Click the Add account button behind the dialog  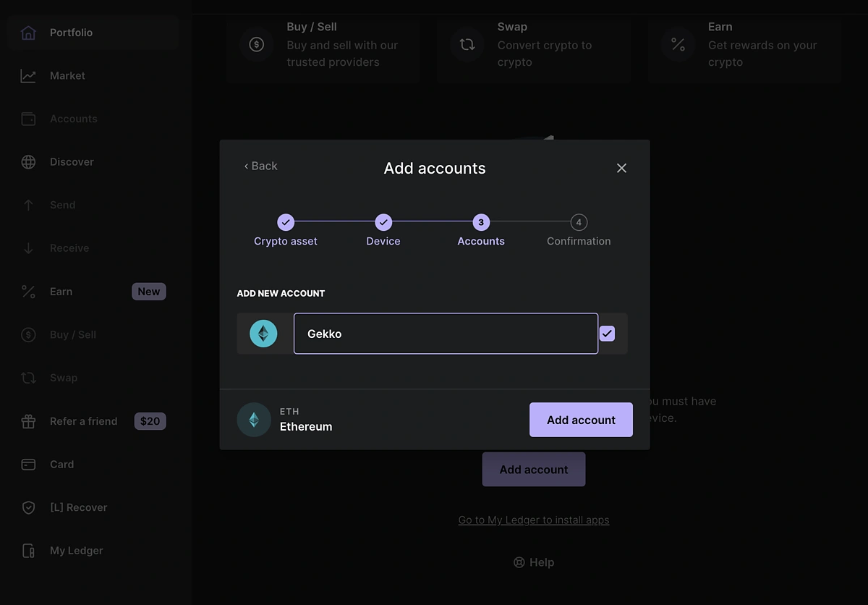coord(534,470)
